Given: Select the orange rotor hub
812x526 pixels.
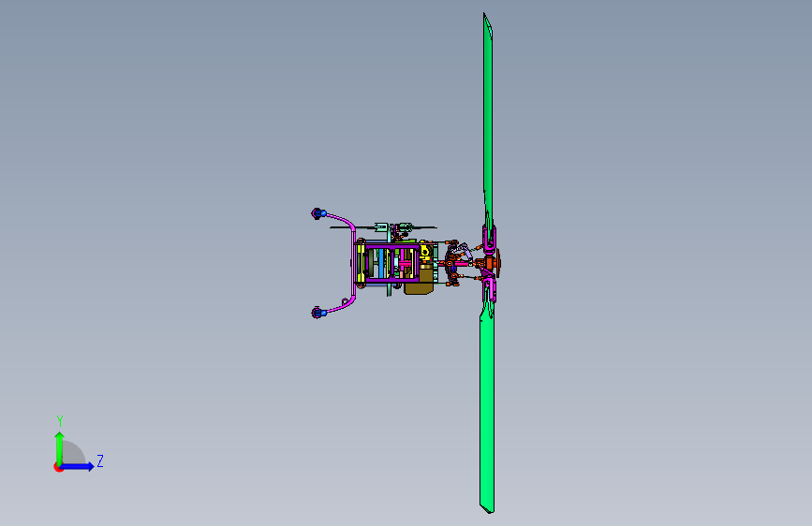Looking at the screenshot, I should coord(491,264).
